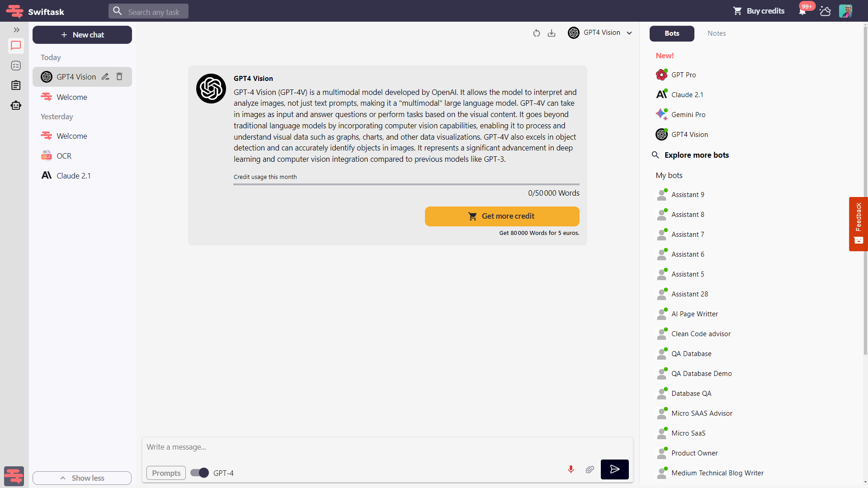Send message with the paper plane button

pyautogui.click(x=614, y=469)
